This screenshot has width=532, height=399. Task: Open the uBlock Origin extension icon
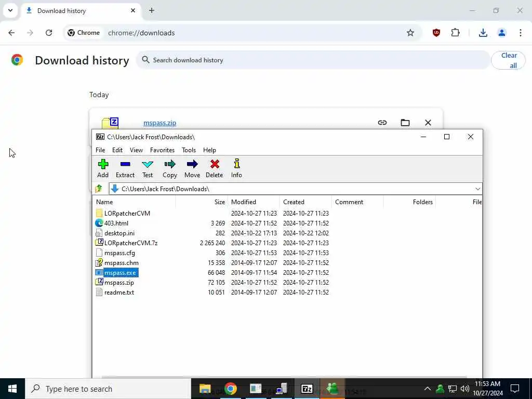[436, 33]
